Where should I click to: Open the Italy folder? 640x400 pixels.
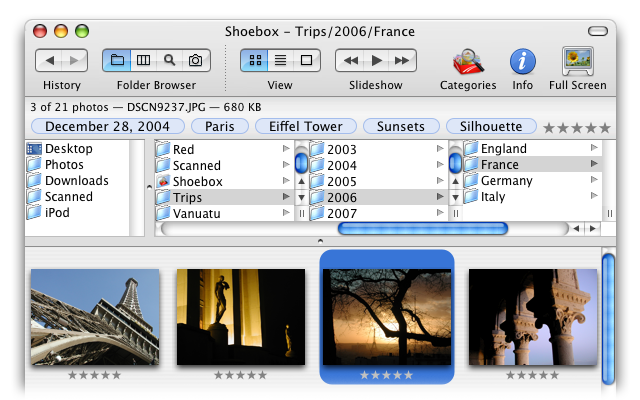[493, 196]
